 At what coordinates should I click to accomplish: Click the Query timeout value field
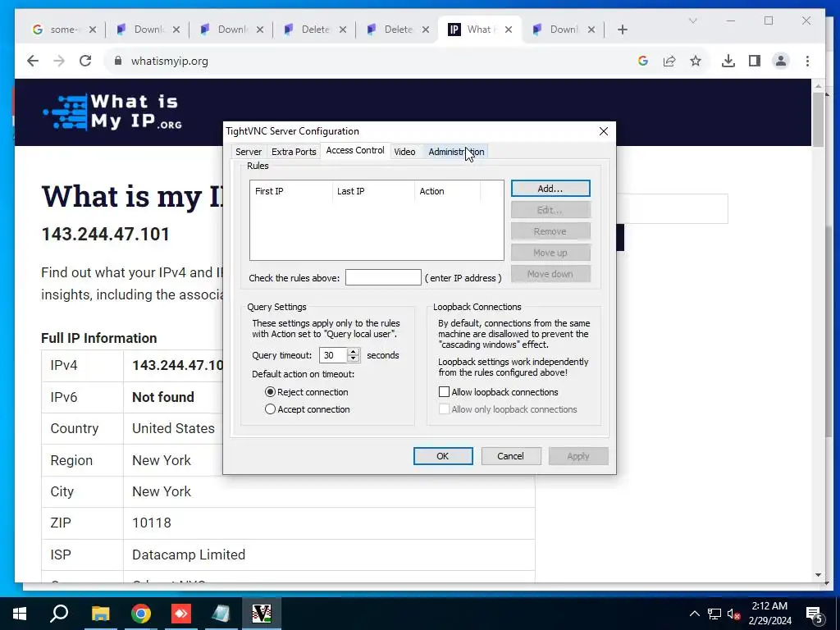click(x=333, y=355)
